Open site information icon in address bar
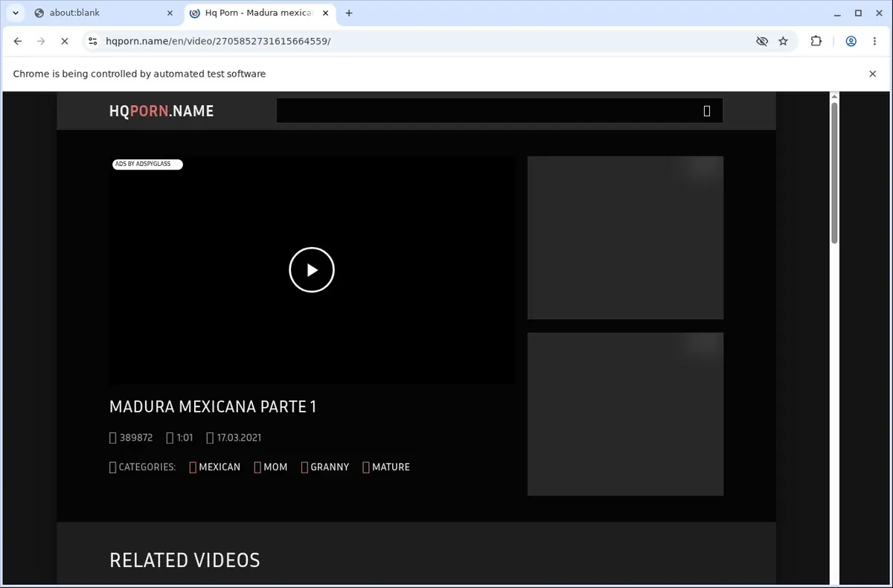Screen dimensions: 893x588 point(92,42)
